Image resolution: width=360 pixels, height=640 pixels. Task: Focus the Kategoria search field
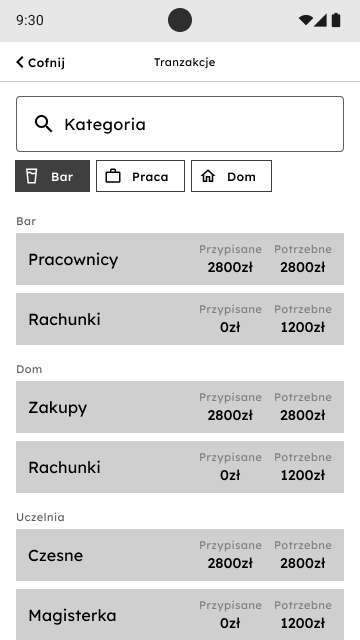point(180,124)
